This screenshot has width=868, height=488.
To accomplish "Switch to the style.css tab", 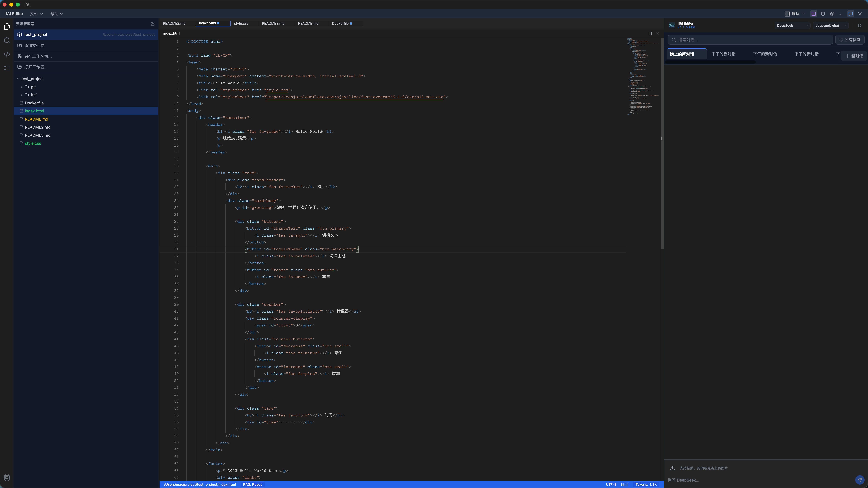I will tap(241, 24).
